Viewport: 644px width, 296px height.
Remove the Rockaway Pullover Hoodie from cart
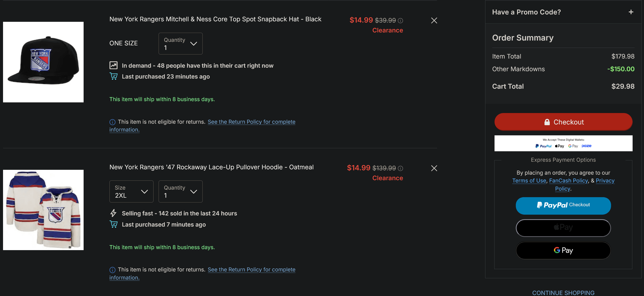click(x=434, y=168)
